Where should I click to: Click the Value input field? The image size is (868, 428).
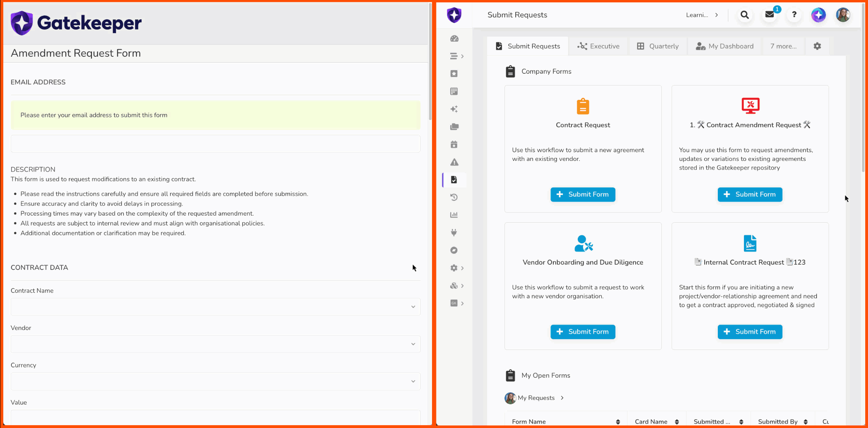point(215,418)
